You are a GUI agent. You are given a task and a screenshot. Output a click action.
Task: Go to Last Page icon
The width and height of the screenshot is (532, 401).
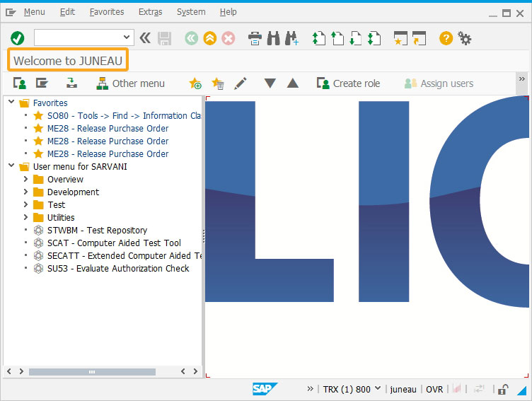coord(374,38)
